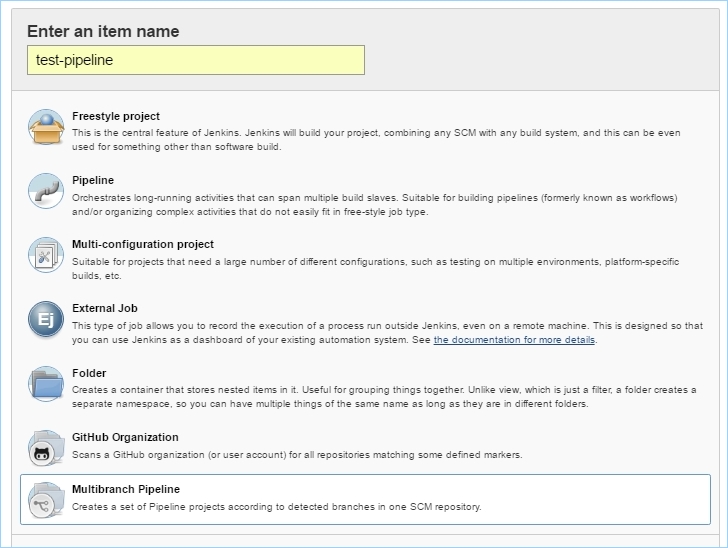Click the Multi-configuration description text
This screenshot has height=548, width=728.
click(x=375, y=269)
